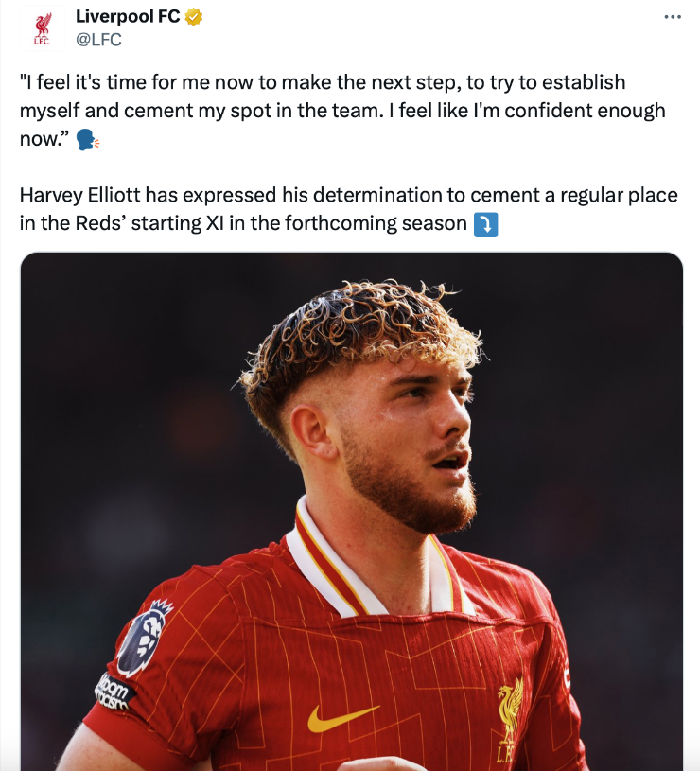Click the Nike swoosh on the shirt
700x771 pixels.
pos(342,717)
